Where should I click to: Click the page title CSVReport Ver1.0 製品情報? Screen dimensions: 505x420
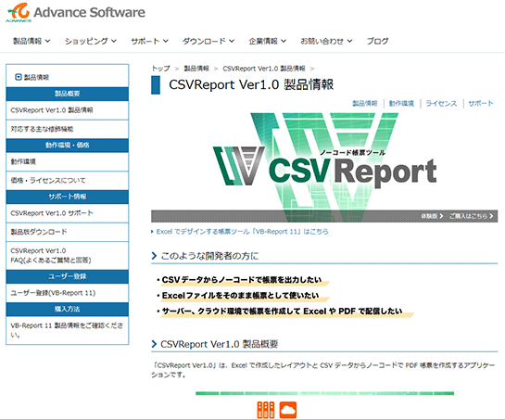pos(251,84)
